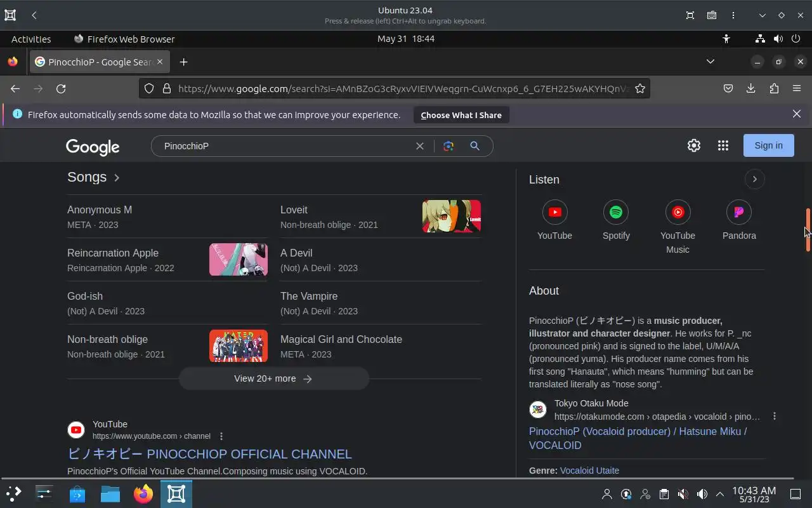Show hidden tray icons arrow

point(720,494)
